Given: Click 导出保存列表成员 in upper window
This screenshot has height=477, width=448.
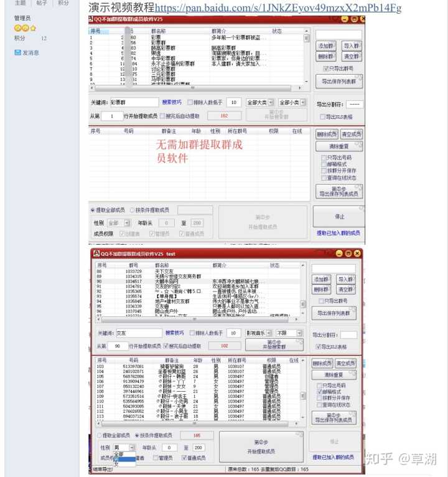Looking at the screenshot, I should coord(339,191).
